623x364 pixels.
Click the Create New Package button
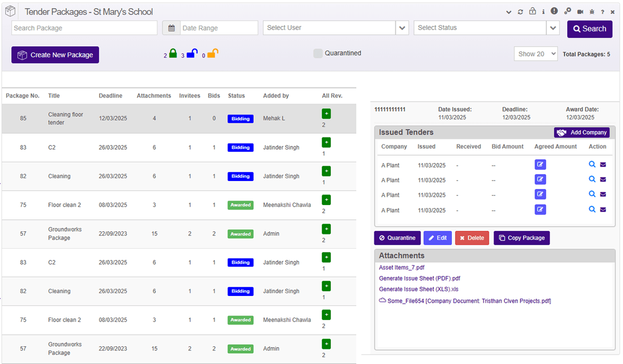55,55
